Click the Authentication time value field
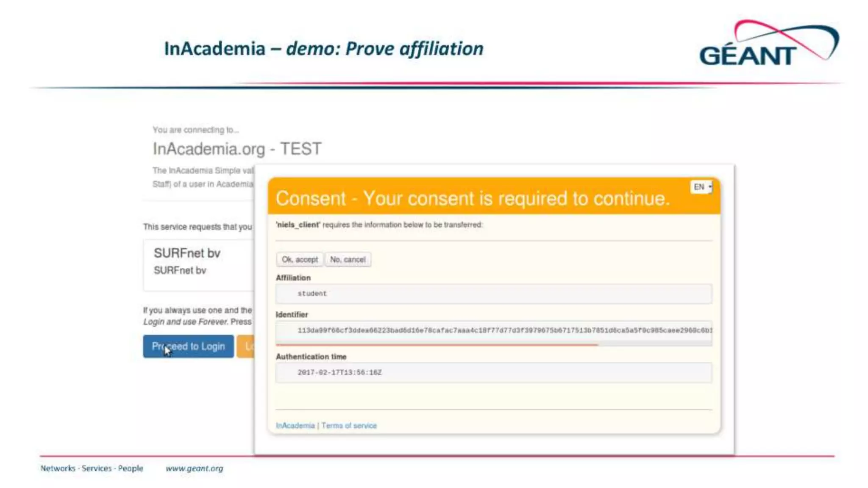This screenshot has height=488, width=868. tap(493, 372)
